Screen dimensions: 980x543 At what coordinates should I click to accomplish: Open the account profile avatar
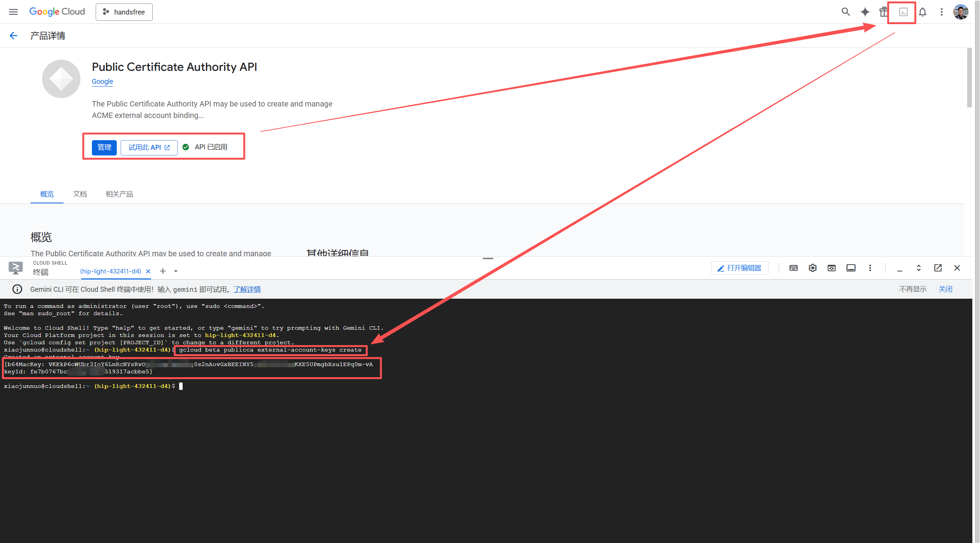coord(960,12)
